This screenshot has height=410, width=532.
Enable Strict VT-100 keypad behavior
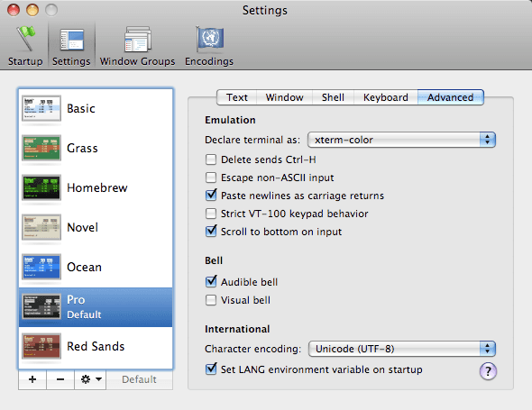[x=211, y=214]
